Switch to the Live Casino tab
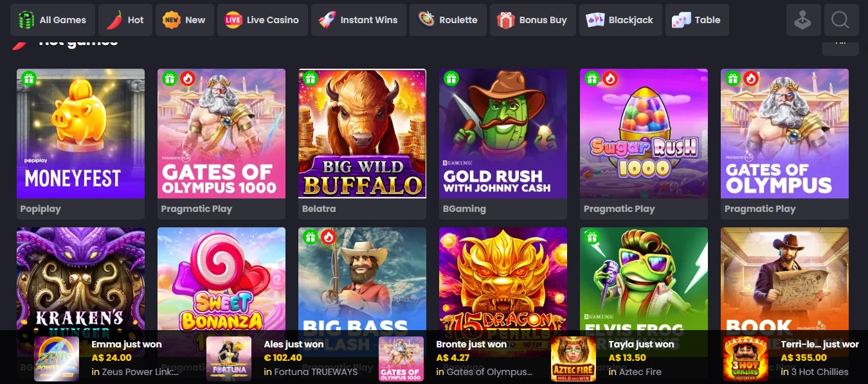 tap(262, 20)
